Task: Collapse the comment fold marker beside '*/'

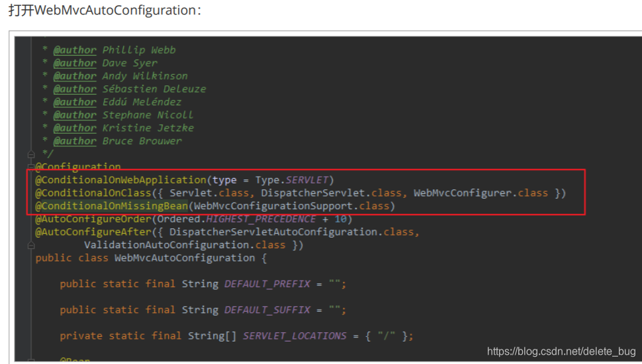Action: pyautogui.click(x=31, y=154)
